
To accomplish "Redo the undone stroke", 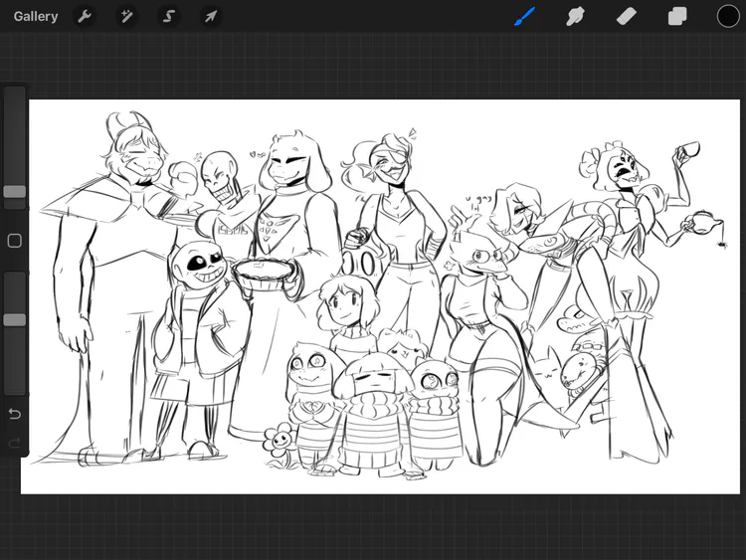I will click(15, 444).
